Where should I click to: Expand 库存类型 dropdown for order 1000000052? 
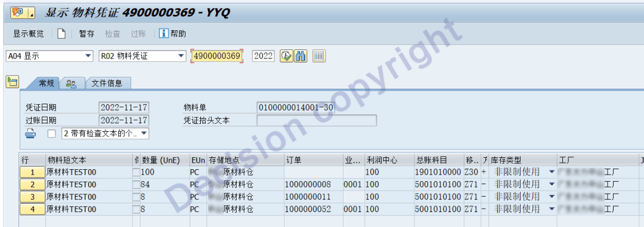pos(552,209)
